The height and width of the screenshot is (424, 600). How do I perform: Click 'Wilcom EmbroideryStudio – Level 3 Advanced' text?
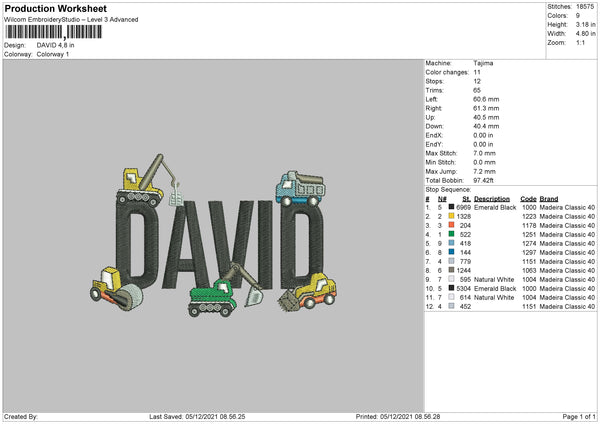(71, 20)
